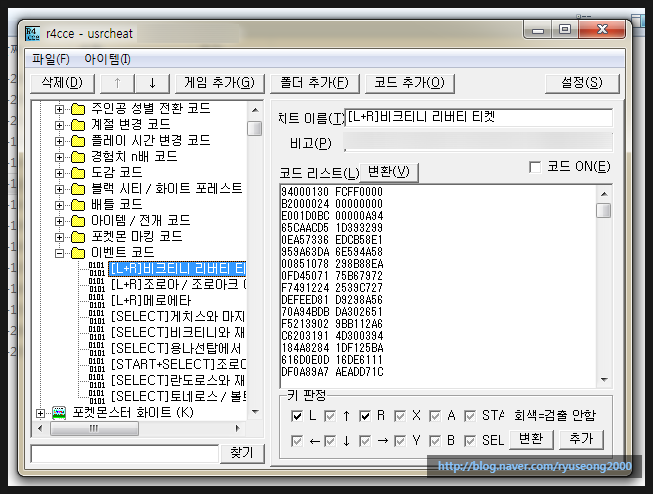653x494 pixels.
Task: Uncheck the L key checkbox
Action: [297, 416]
